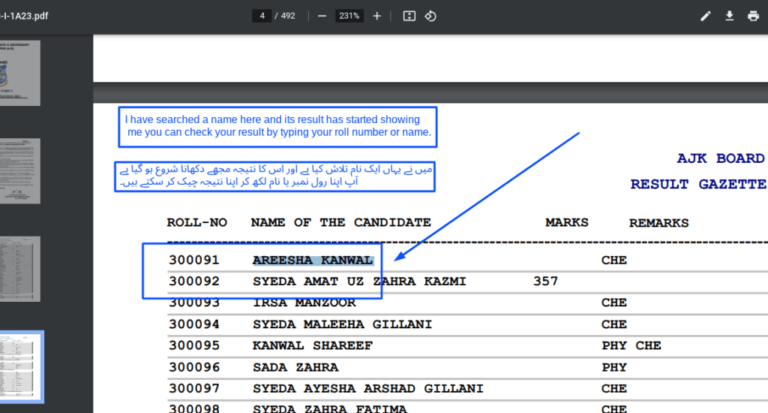Rotate the document with the rotate icon
This screenshot has width=768, height=413.
[431, 16]
